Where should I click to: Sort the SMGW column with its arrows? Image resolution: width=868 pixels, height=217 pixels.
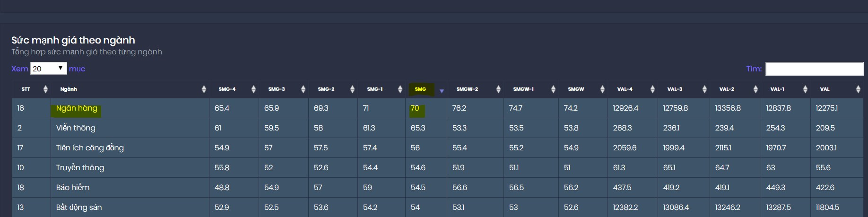[602, 89]
